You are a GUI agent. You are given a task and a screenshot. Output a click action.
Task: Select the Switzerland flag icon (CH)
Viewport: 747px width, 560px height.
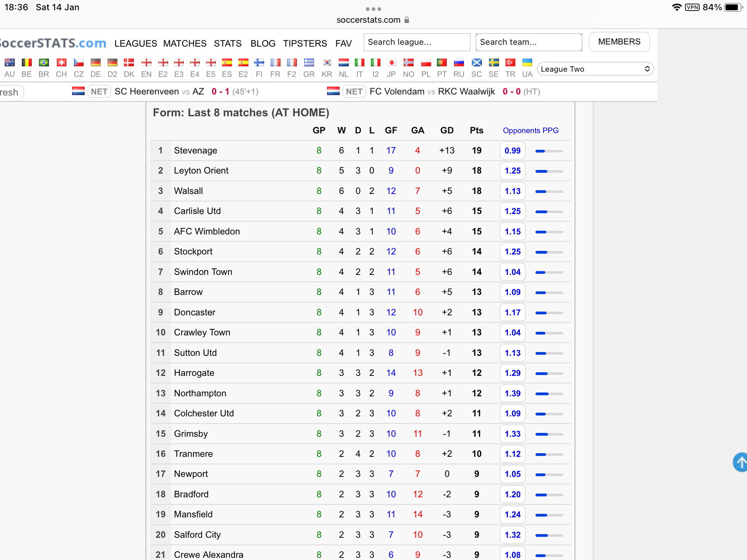point(61,63)
